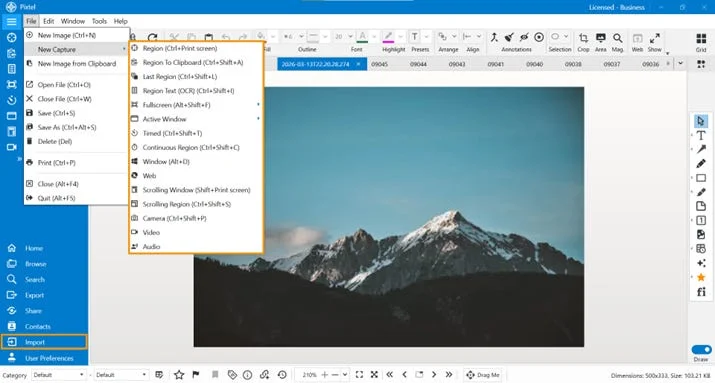Select the sparkle effects tool
The image size is (715, 383).
(x=701, y=263)
